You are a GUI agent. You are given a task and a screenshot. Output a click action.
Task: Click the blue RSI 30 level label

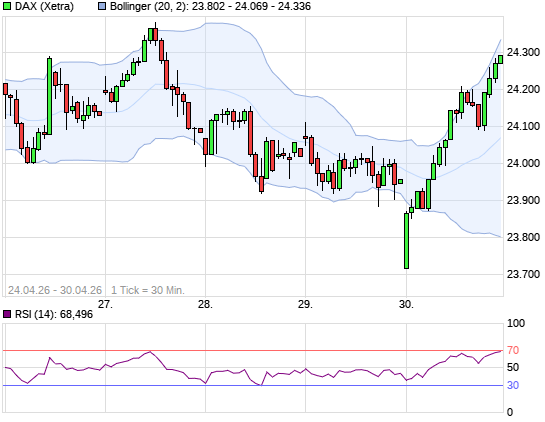tap(513, 385)
